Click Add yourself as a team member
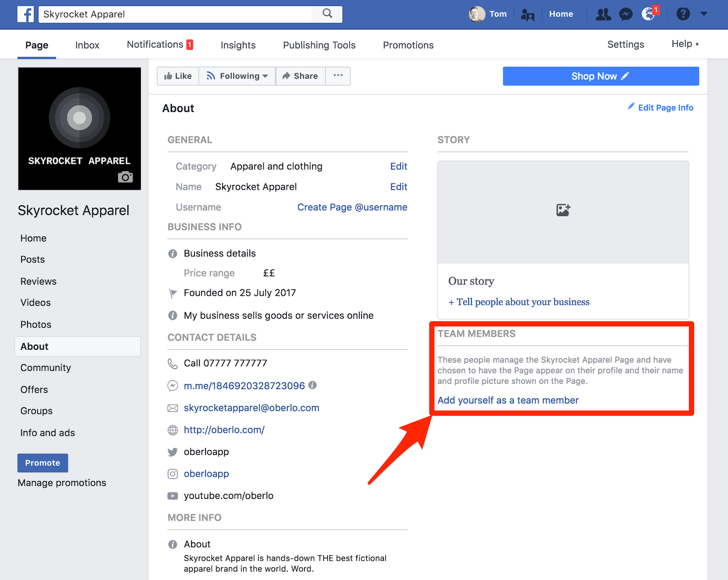Image resolution: width=728 pixels, height=580 pixels. click(508, 400)
